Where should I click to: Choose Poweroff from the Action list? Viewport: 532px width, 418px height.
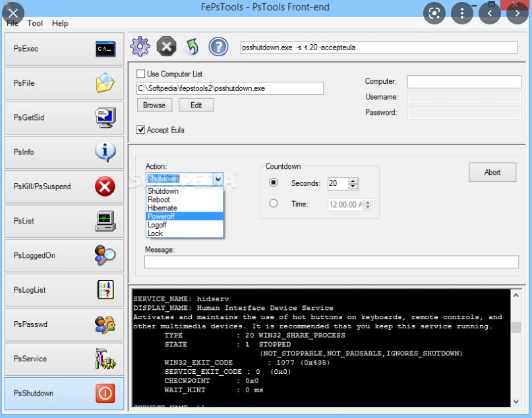[185, 216]
